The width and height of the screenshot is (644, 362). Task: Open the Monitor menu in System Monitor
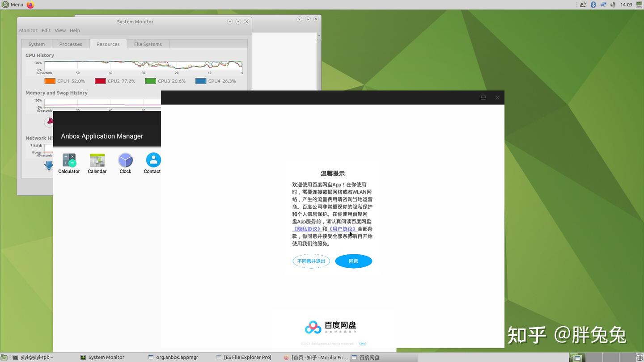(x=28, y=30)
